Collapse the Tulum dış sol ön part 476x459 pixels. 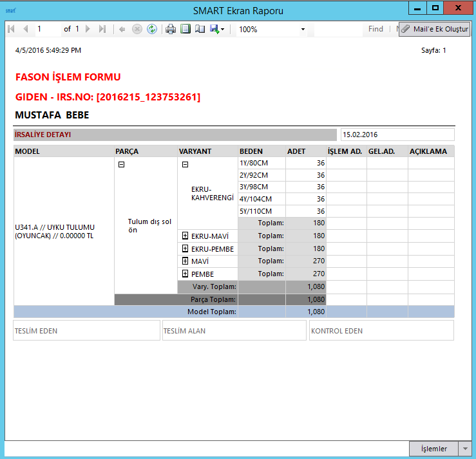[121, 164]
